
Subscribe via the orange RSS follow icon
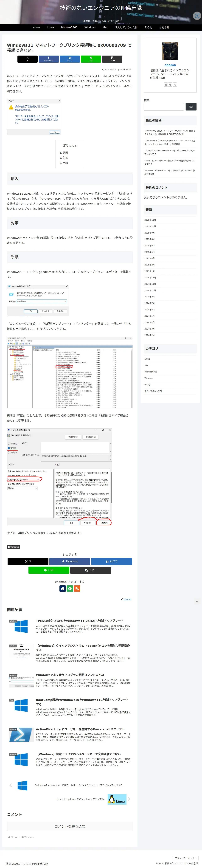[77, 589]
